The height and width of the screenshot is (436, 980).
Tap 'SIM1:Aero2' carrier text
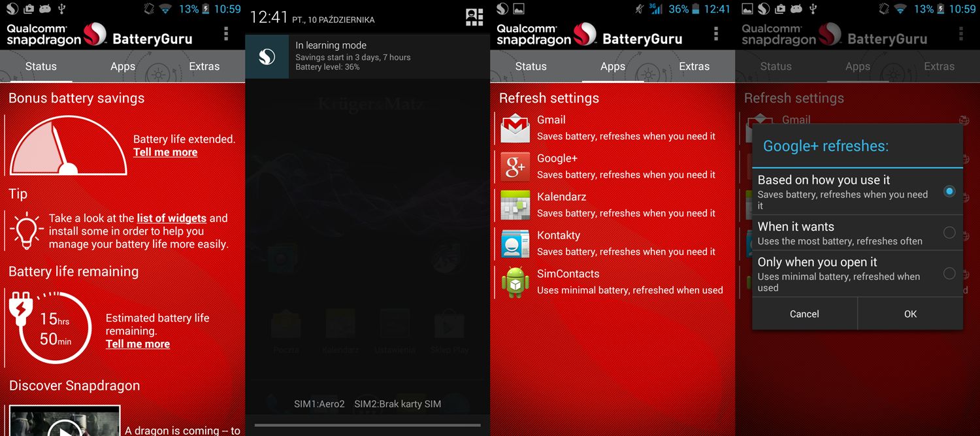point(319,404)
